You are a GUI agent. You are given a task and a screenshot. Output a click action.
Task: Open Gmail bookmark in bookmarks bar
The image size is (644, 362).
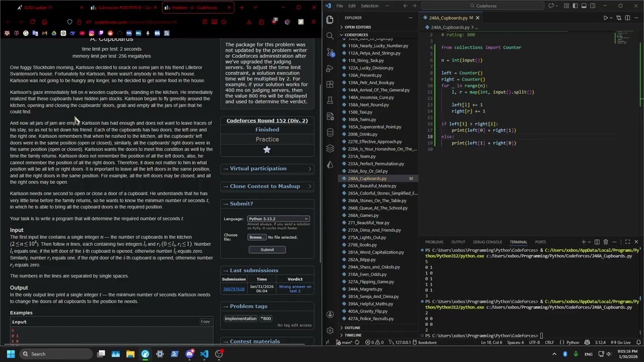click(44, 33)
